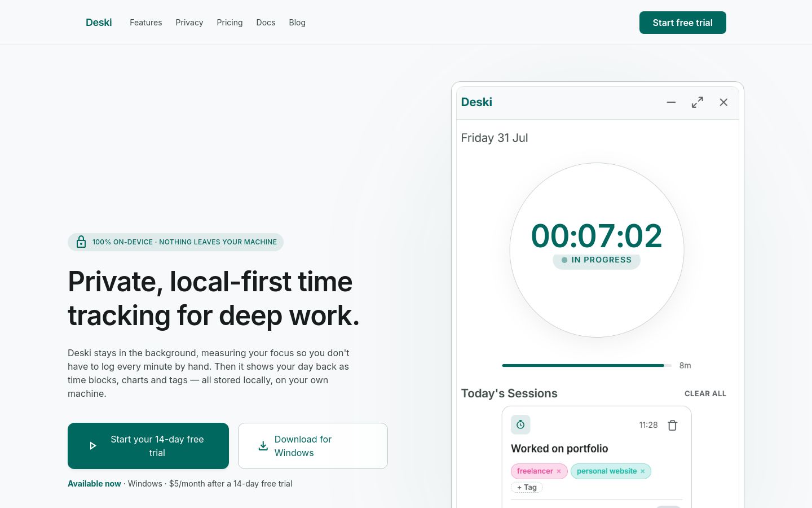Click the Available now text
Screen dimensions: 812x508
(x=94, y=484)
